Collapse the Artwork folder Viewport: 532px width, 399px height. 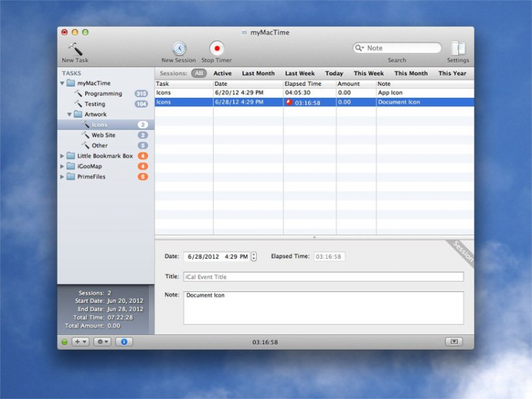70,114
